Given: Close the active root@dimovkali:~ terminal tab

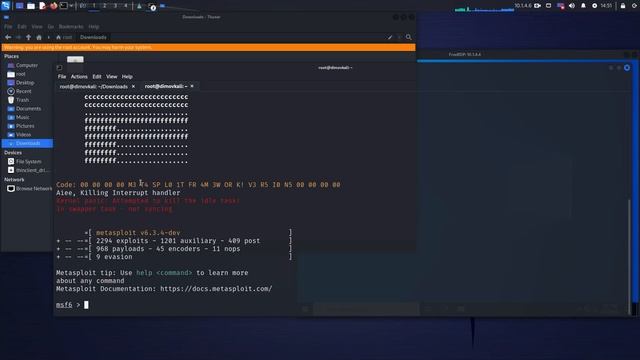Looking at the screenshot, I should coord(192,86).
